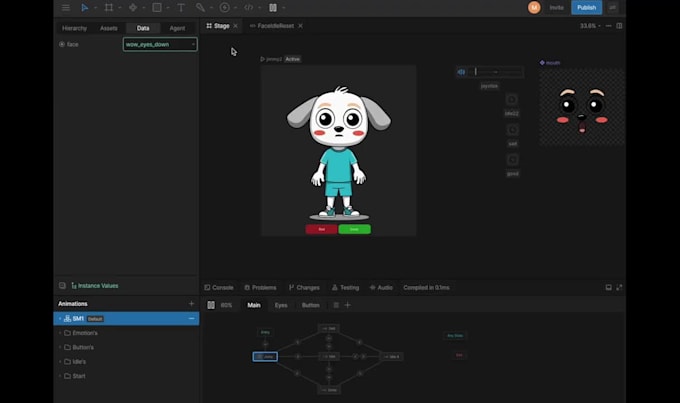Open shape tool options arrow

click(168, 8)
